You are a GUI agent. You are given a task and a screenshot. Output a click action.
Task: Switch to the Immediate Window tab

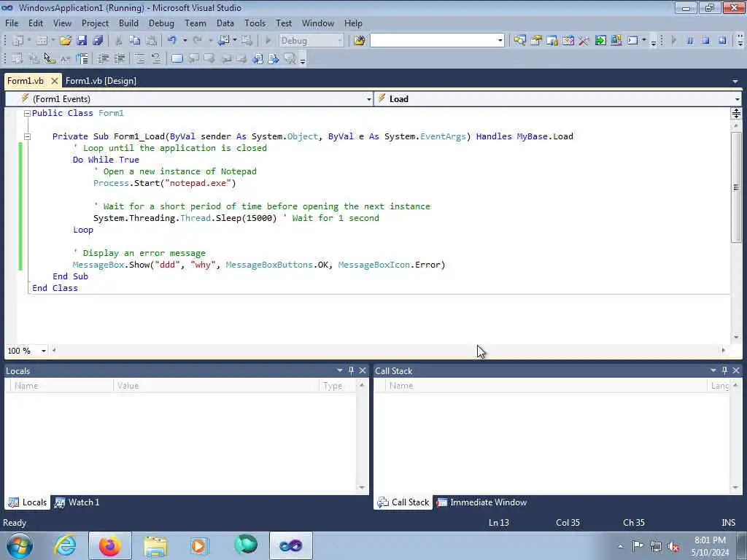(x=482, y=502)
